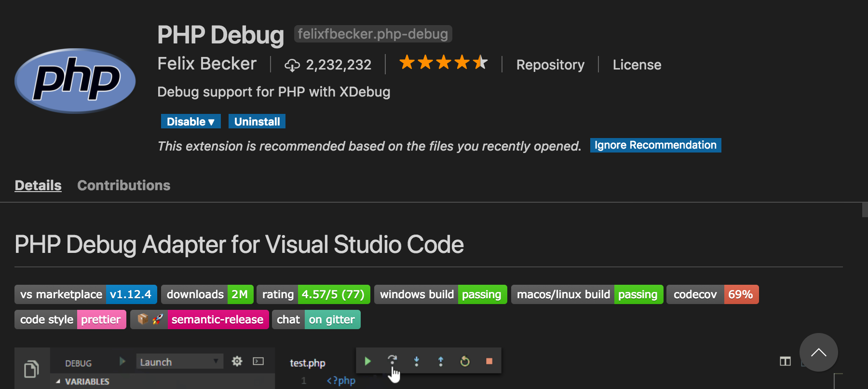
Task: Collapse the VARIABLES section
Action: point(83,381)
